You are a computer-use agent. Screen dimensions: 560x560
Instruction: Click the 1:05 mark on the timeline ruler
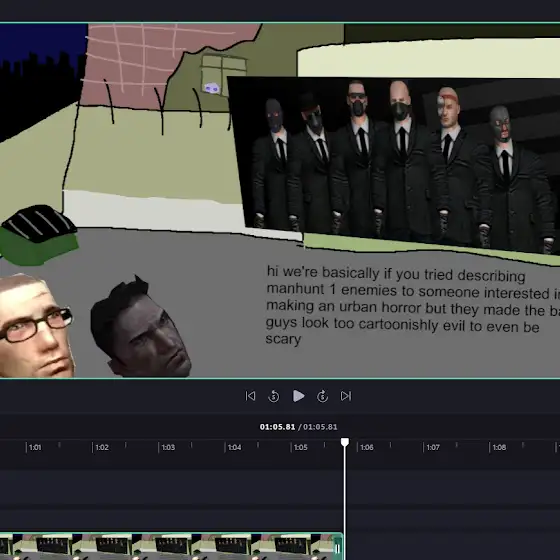tap(300, 447)
